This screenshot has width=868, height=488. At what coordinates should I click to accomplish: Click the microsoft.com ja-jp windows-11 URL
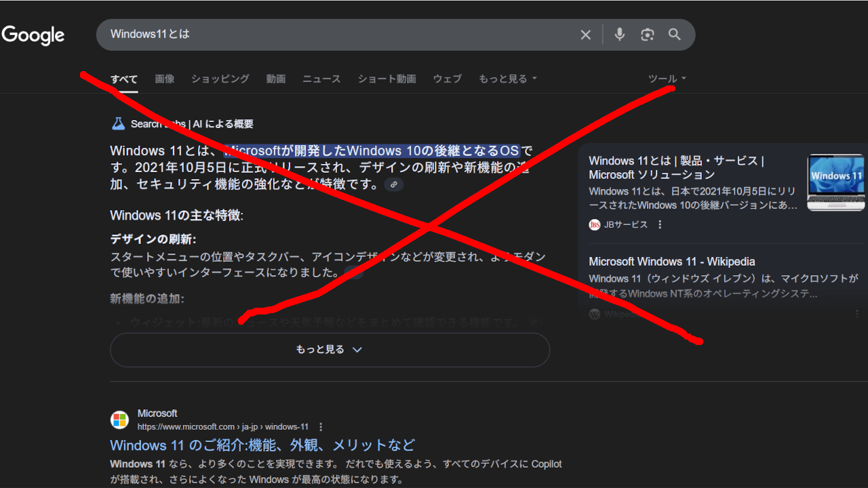tap(223, 427)
